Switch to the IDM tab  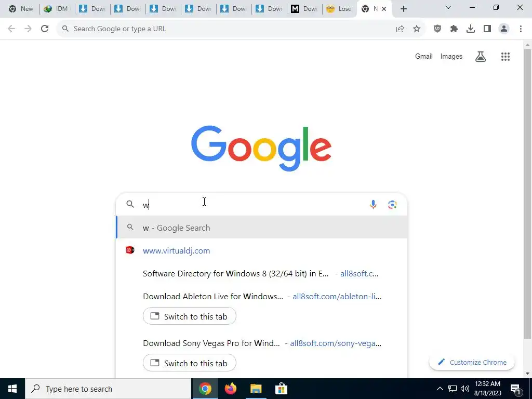pos(56,9)
